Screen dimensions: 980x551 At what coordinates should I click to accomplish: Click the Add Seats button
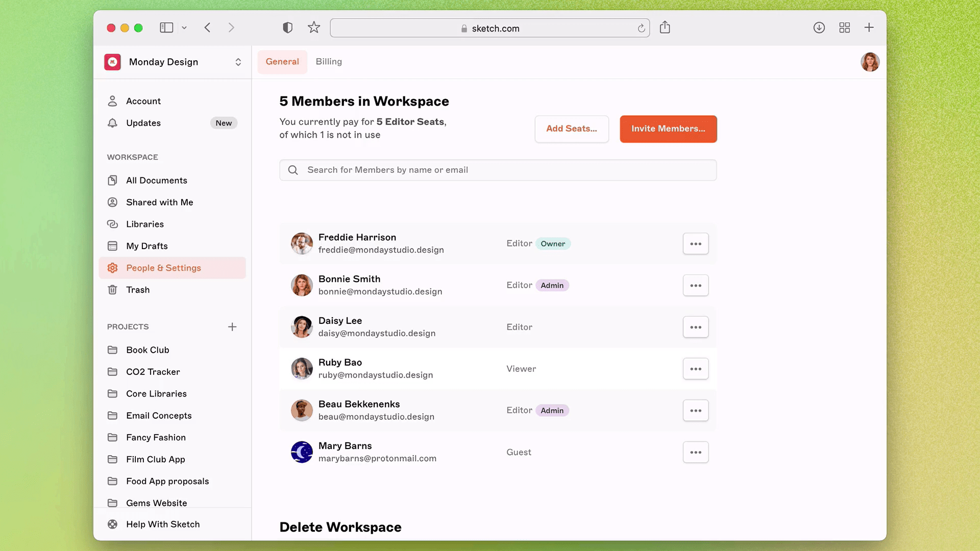(571, 129)
